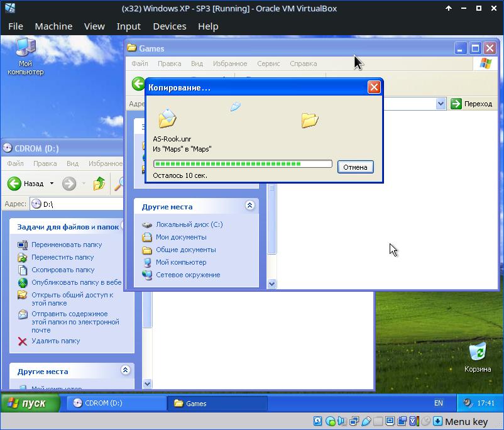Click the Сетевое окружение network icon
The height and width of the screenshot is (430, 504).
coord(147,275)
